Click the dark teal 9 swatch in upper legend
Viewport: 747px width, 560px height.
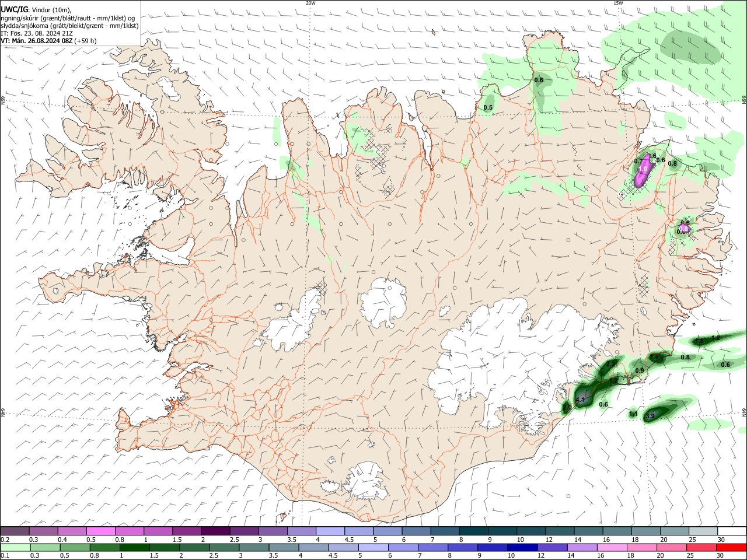click(501, 531)
